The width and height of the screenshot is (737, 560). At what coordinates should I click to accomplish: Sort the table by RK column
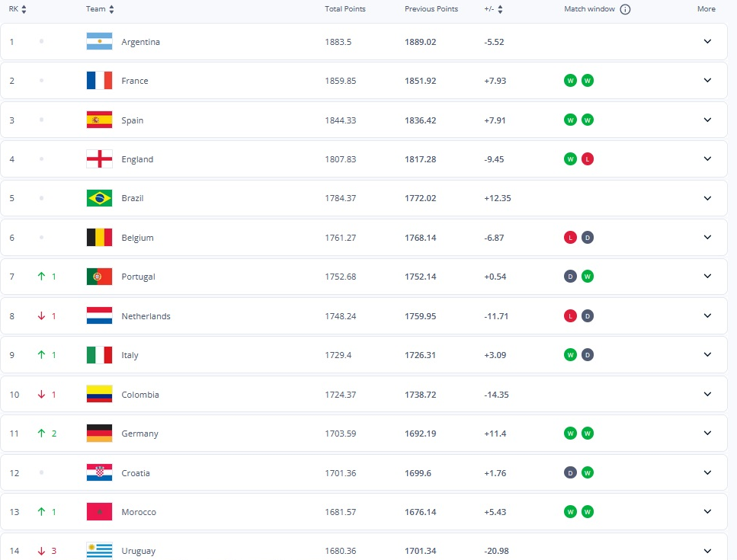(x=18, y=9)
